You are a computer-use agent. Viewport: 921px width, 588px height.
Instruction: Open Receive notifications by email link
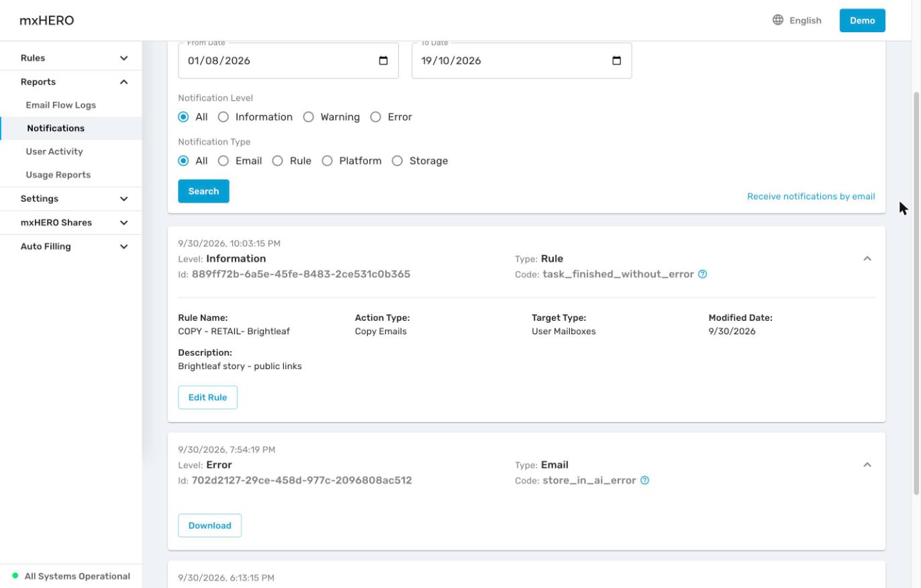(x=811, y=197)
